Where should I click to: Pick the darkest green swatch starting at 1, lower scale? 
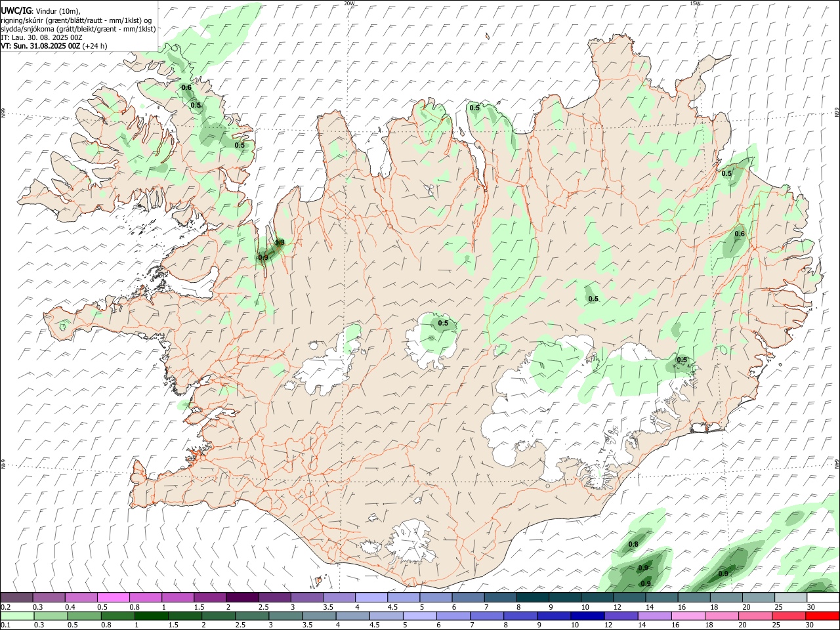pyautogui.click(x=151, y=616)
